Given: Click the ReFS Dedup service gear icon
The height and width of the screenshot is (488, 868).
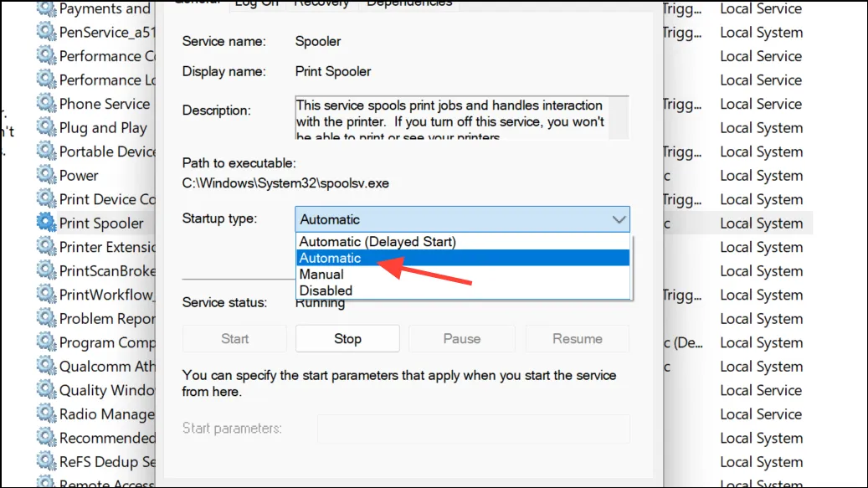Looking at the screenshot, I should (47, 461).
